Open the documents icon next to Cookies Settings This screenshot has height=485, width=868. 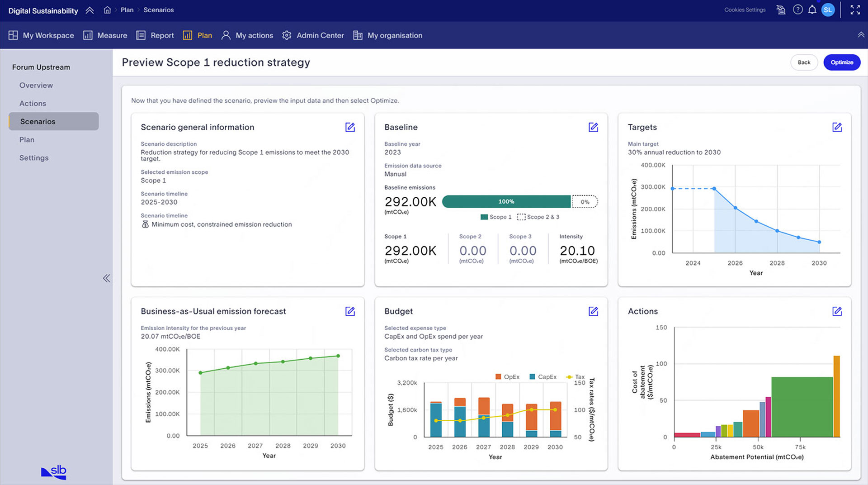(781, 10)
